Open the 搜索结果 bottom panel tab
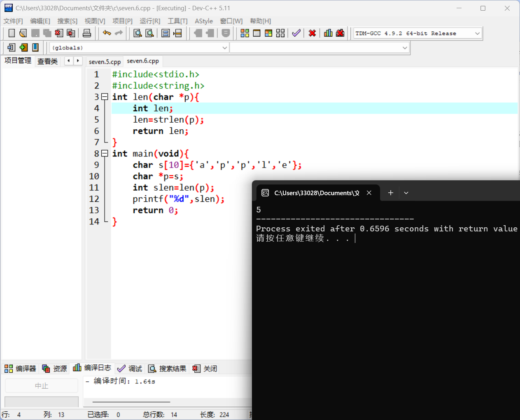The image size is (520, 420). (x=167, y=369)
